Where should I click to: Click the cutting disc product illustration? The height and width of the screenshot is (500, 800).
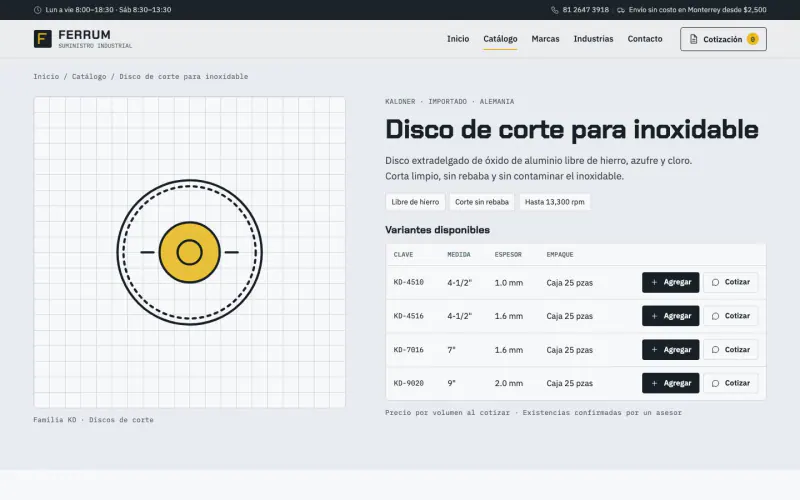189,252
